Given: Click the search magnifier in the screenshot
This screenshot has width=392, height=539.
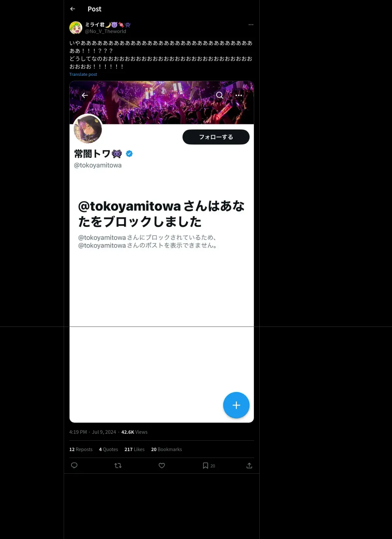Looking at the screenshot, I should (220, 95).
